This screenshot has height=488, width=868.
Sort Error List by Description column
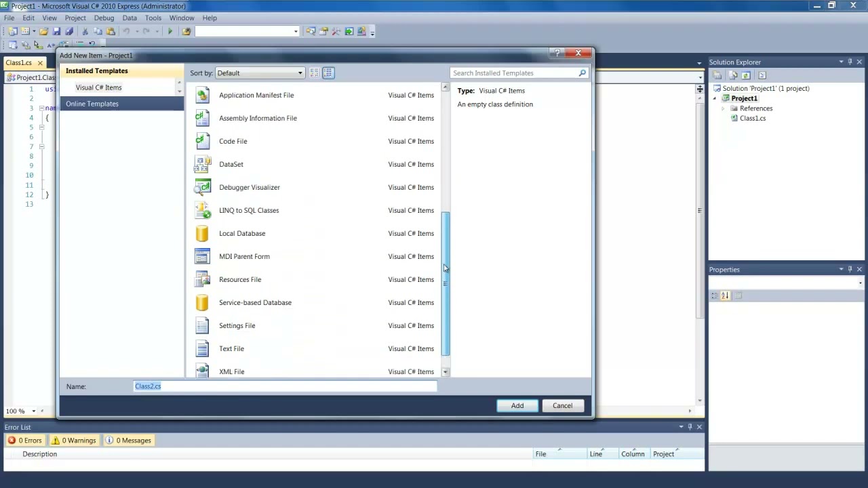tap(277, 454)
